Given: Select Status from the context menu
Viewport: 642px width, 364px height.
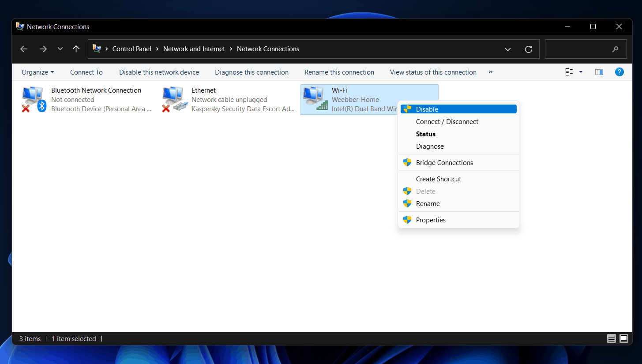Looking at the screenshot, I should point(425,134).
